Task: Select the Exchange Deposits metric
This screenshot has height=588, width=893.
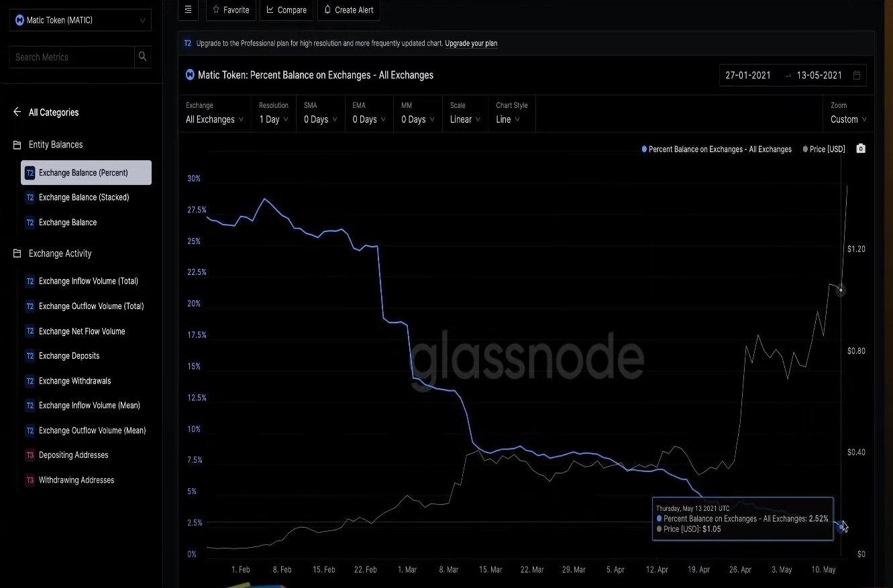Action: [x=69, y=356]
